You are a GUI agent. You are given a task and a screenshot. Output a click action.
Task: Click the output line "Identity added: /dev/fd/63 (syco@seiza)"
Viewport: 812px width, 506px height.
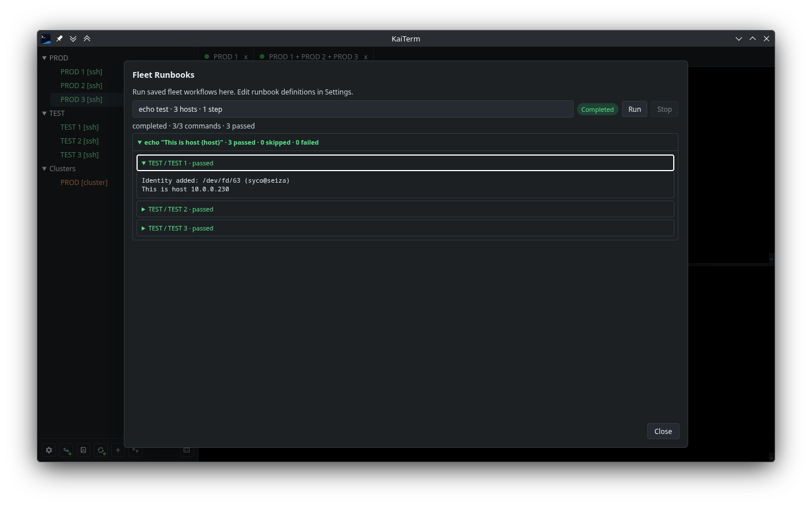pyautogui.click(x=215, y=180)
